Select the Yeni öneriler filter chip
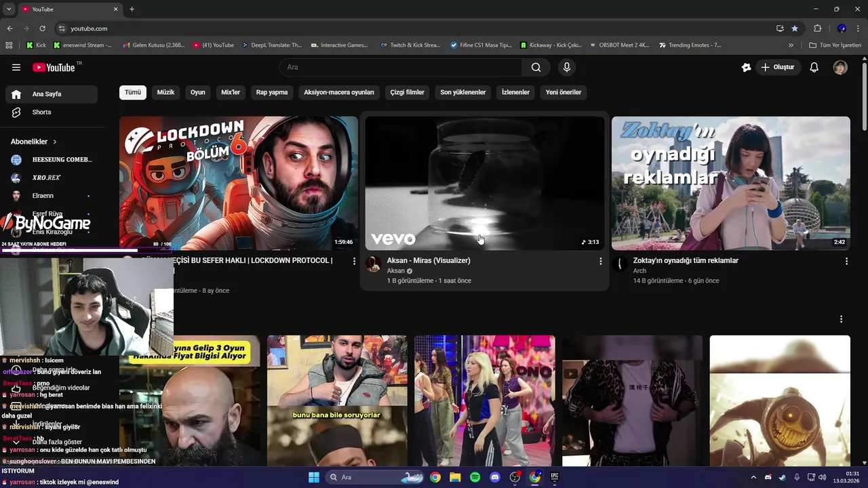 click(x=564, y=92)
